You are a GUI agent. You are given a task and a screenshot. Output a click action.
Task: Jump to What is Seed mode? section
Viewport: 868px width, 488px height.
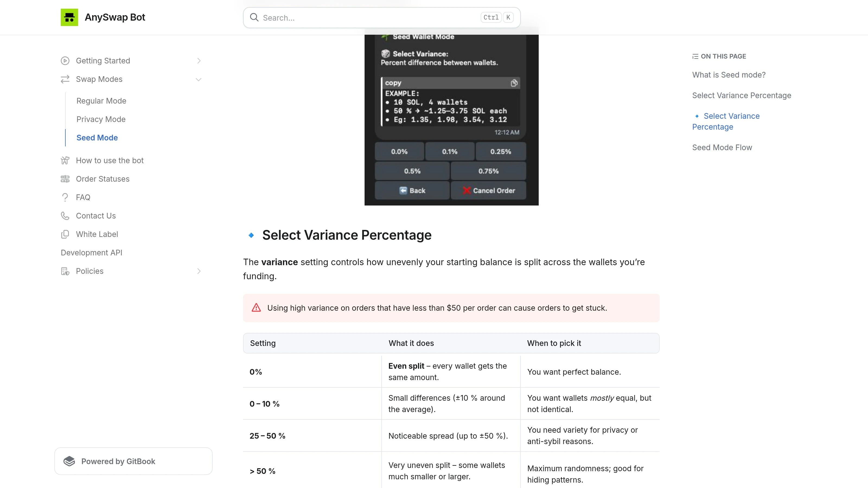coord(729,75)
